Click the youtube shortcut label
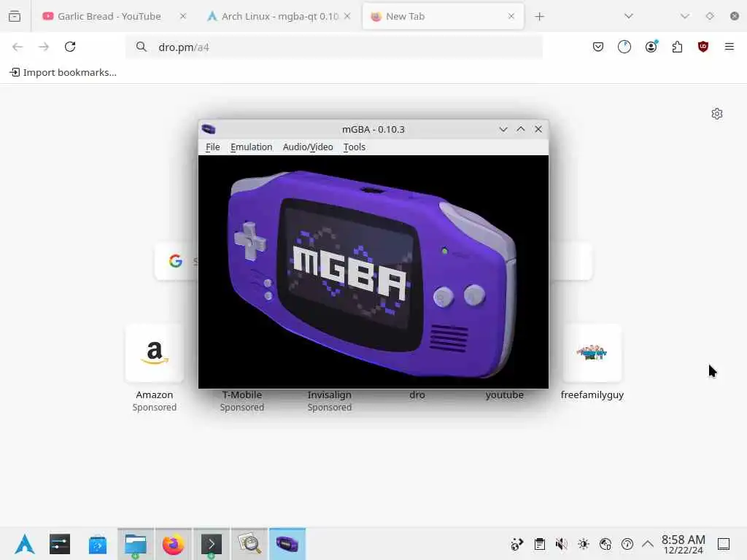The image size is (747, 560). click(x=505, y=394)
